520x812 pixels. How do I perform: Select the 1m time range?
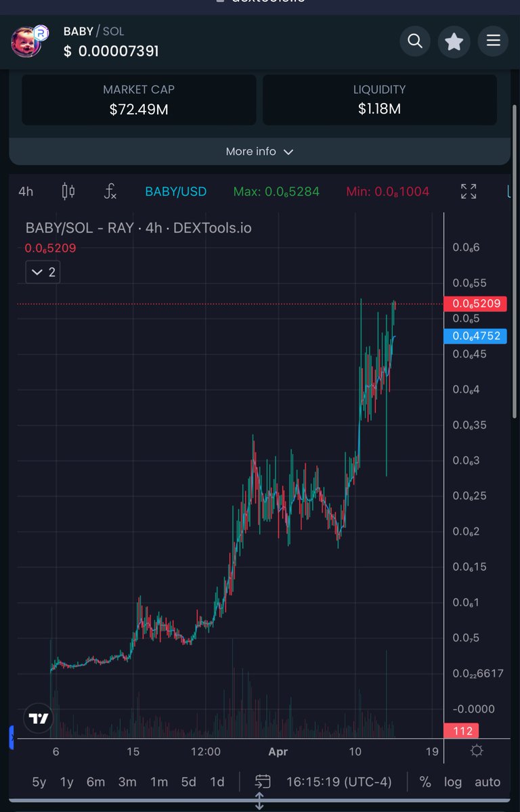coord(159,782)
